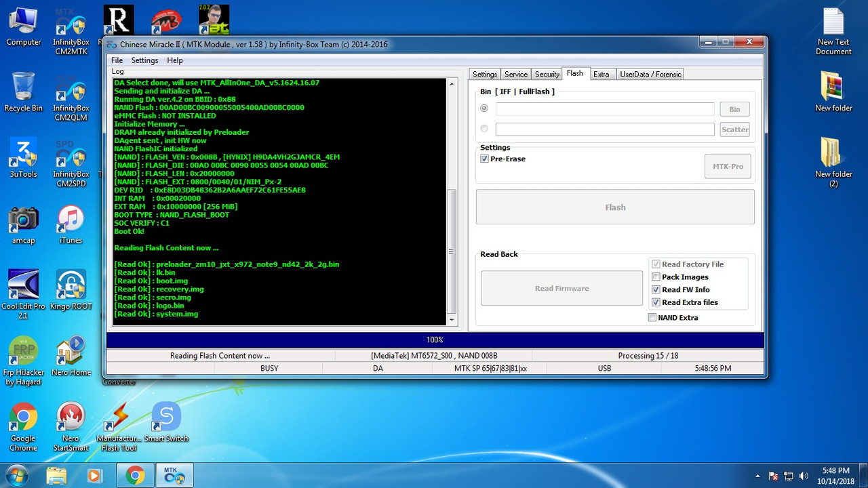This screenshot has width=868, height=488.
Task: Select the black R logo desktop shortcut
Action: pyautogui.click(x=118, y=20)
